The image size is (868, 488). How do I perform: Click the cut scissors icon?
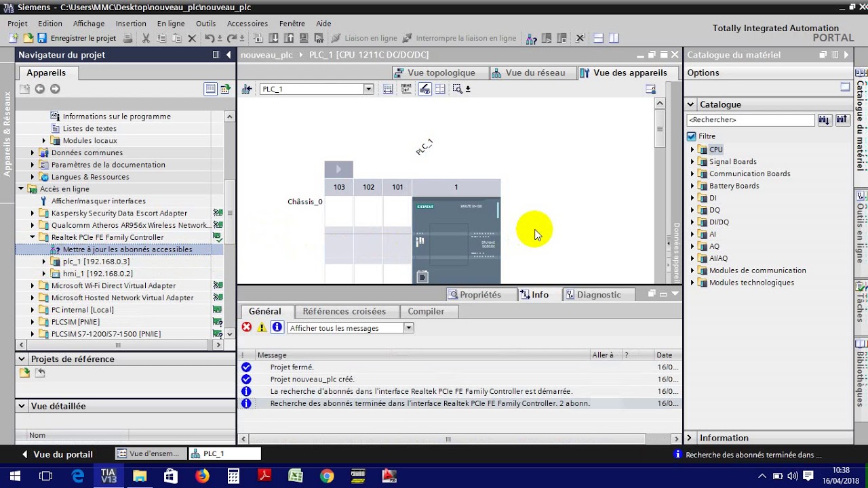[x=146, y=39]
